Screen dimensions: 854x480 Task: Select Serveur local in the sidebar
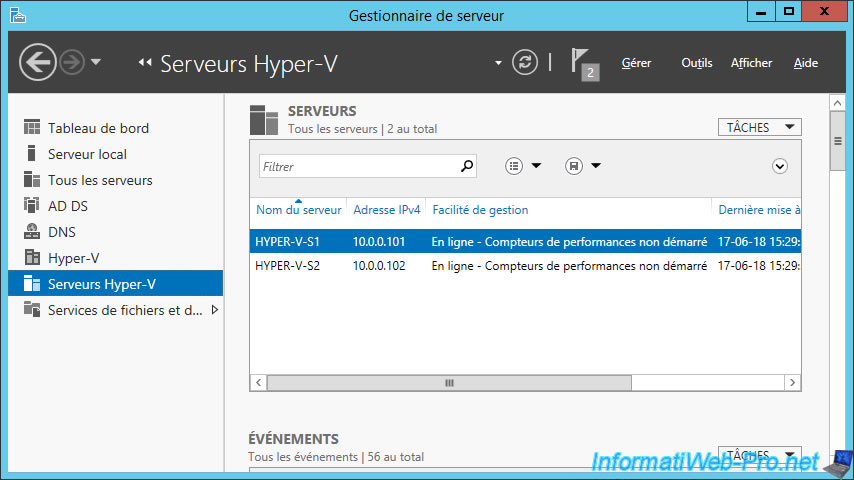[x=115, y=154]
